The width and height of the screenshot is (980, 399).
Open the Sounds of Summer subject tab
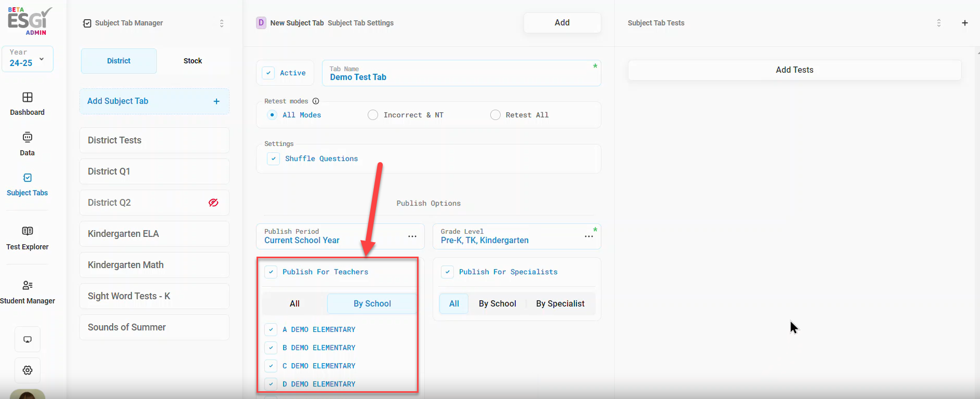click(x=154, y=327)
